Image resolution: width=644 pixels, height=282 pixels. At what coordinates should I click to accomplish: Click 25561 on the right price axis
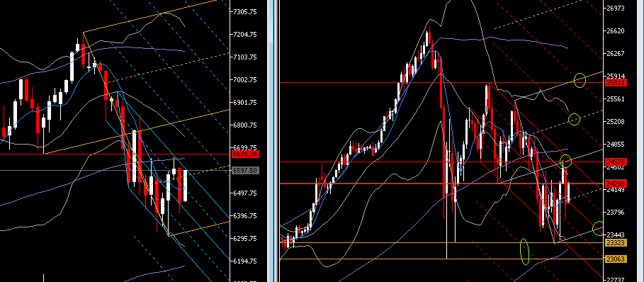(x=615, y=99)
